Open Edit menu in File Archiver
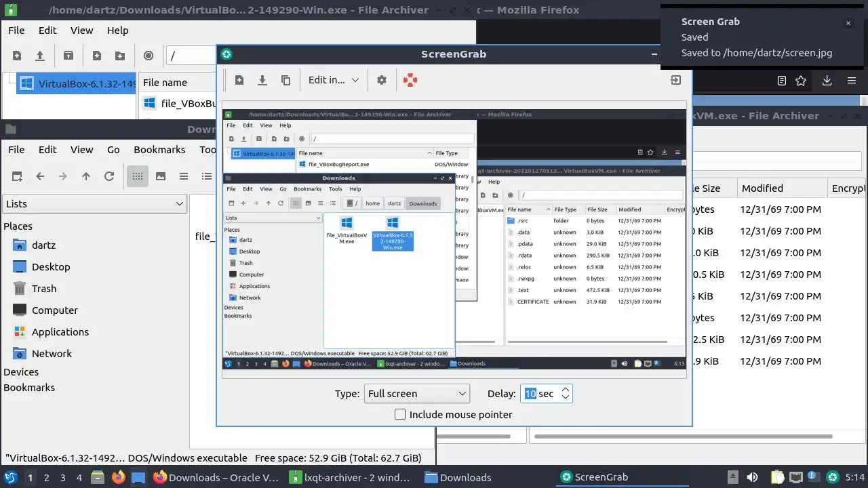The width and height of the screenshot is (868, 488). pos(47,30)
